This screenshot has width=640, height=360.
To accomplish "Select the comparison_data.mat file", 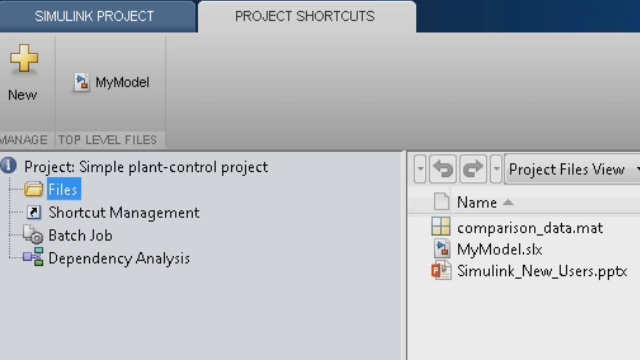I will 529,227.
